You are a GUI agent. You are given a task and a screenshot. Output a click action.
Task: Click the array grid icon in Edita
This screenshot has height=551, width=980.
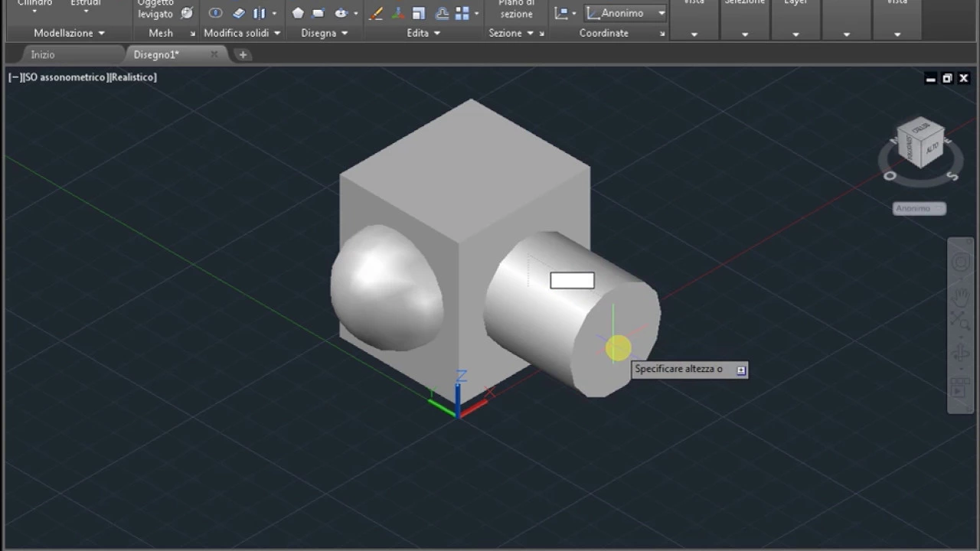pyautogui.click(x=462, y=13)
